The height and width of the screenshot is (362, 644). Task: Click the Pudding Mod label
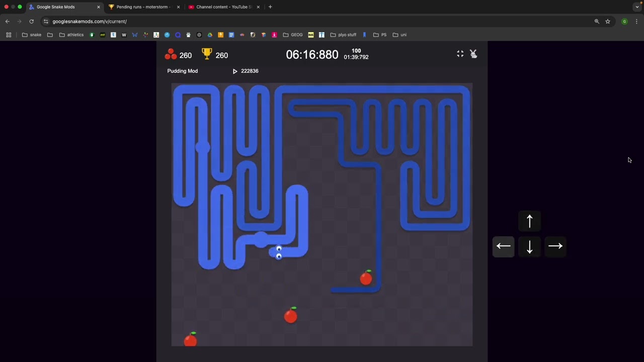(x=183, y=71)
